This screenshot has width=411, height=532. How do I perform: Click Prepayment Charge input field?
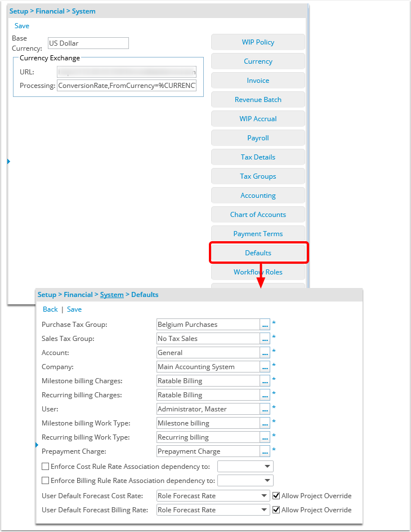tap(208, 451)
